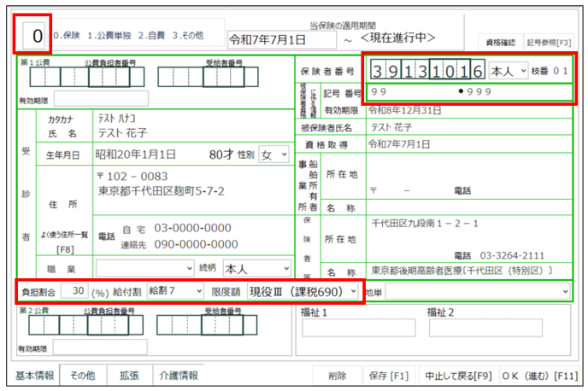Click the 削除 button
This screenshot has height=391, width=588.
[338, 376]
